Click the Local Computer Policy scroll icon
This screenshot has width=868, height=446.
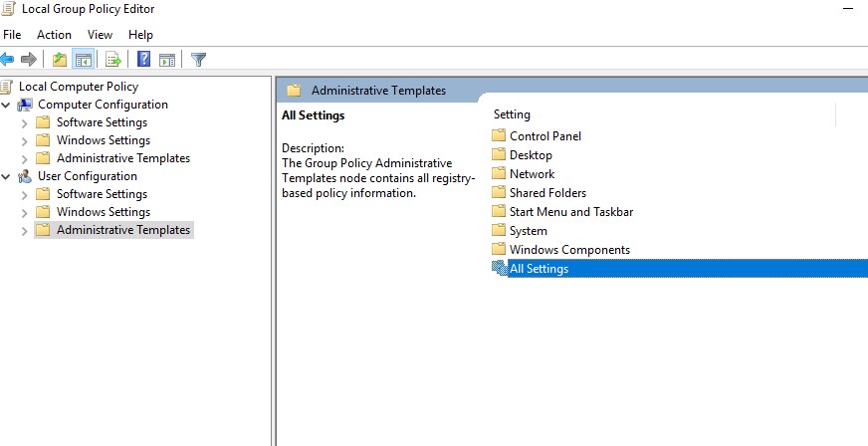tap(7, 87)
